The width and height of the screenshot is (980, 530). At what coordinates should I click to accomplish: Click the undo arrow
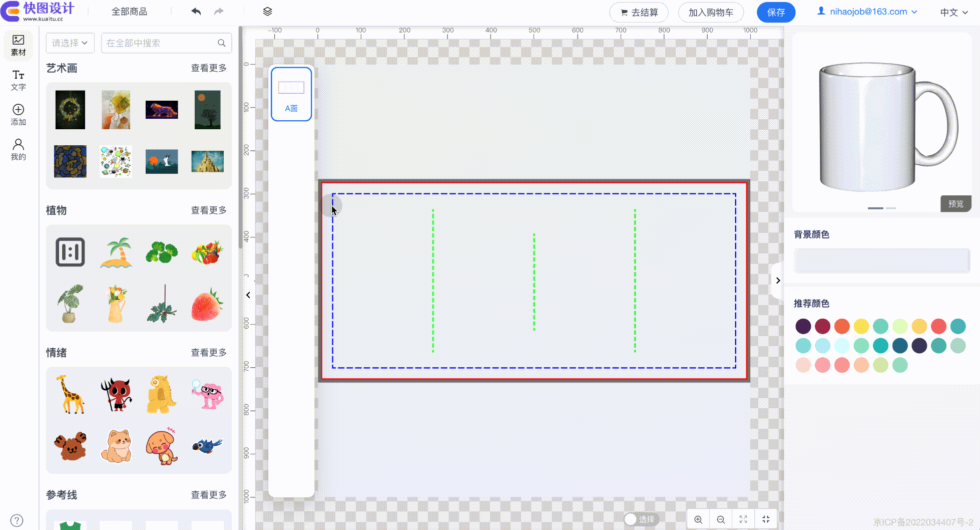(196, 12)
